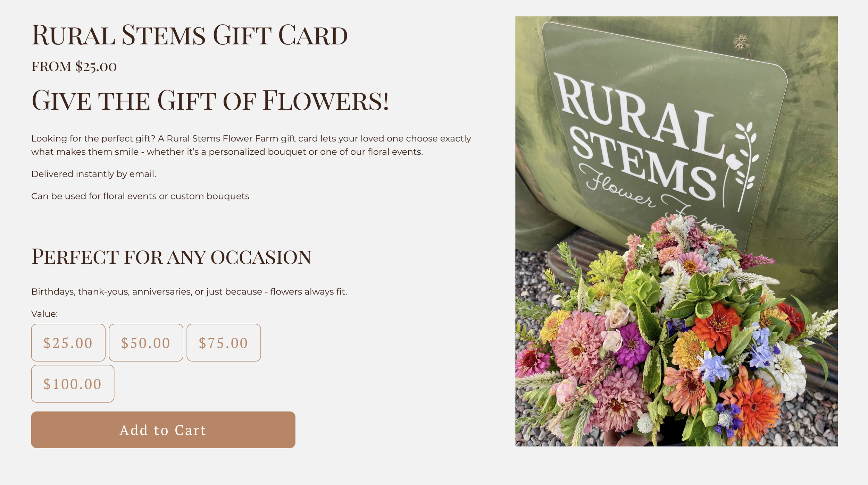Image resolution: width=868 pixels, height=485 pixels.
Task: Click the Value: label above the options
Action: click(44, 314)
